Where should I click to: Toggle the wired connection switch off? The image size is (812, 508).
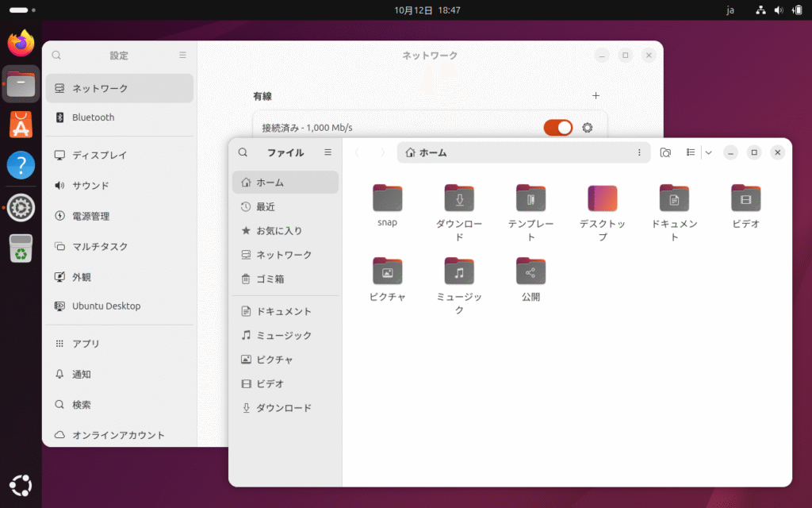(557, 128)
